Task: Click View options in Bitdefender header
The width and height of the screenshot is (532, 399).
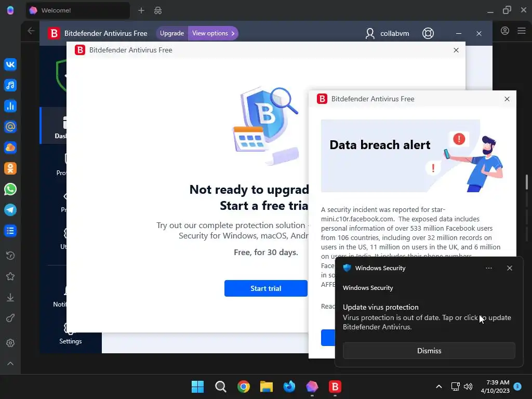Action: (213, 33)
